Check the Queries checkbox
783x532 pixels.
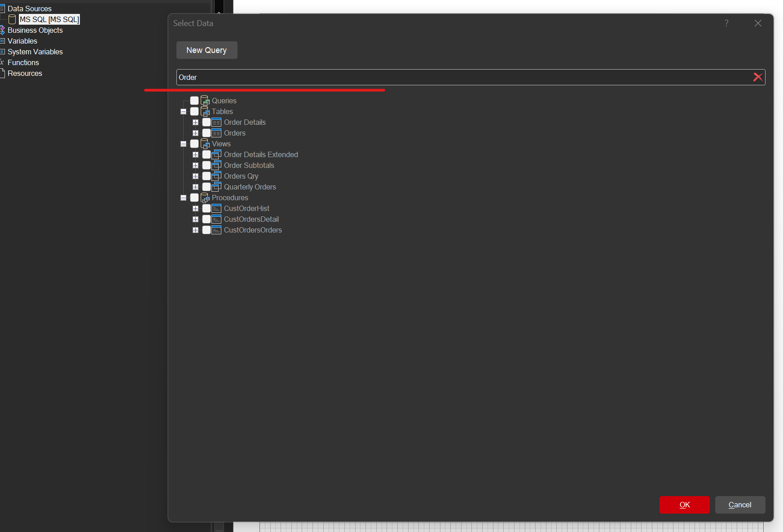194,101
